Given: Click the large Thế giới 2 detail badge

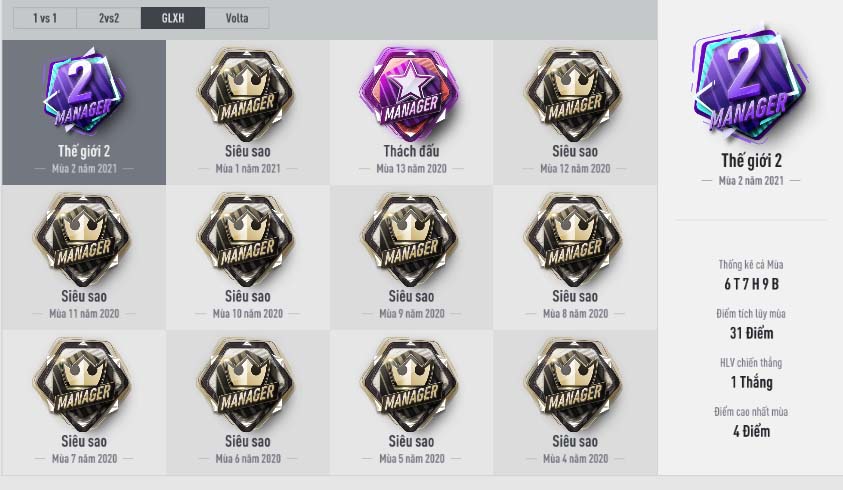Looking at the screenshot, I should pos(751,86).
